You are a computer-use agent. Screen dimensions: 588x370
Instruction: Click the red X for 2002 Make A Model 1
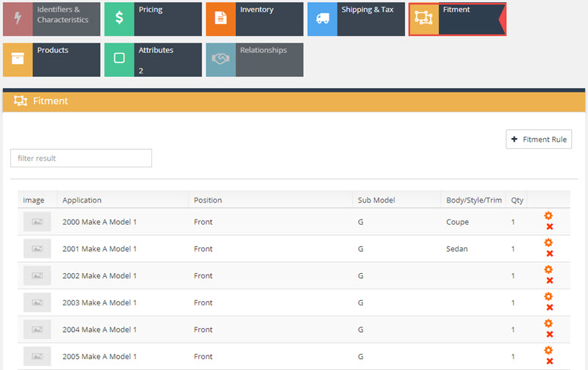[x=550, y=280]
